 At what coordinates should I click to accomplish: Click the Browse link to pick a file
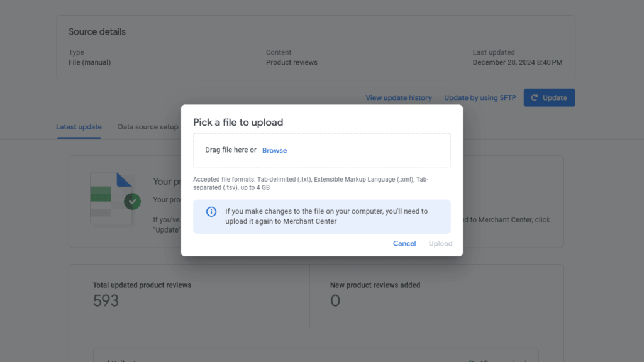point(274,150)
